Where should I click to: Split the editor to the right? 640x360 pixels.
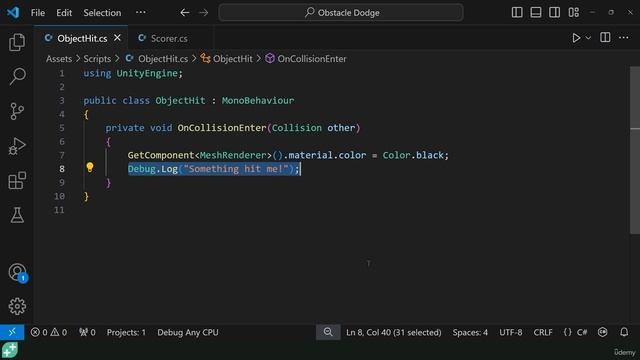pyautogui.click(x=605, y=38)
